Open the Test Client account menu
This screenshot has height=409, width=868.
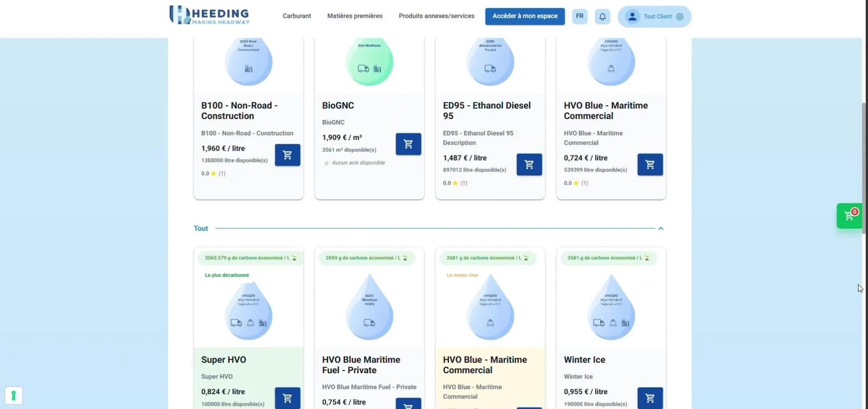click(x=654, y=17)
